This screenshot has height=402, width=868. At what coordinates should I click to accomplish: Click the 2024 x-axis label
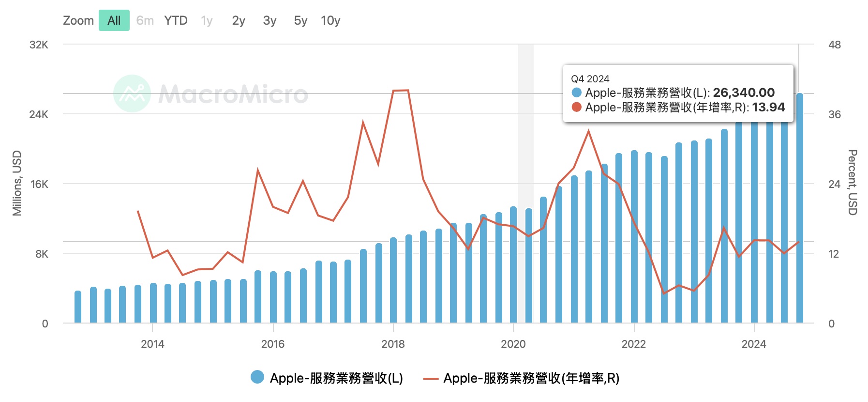tap(754, 344)
